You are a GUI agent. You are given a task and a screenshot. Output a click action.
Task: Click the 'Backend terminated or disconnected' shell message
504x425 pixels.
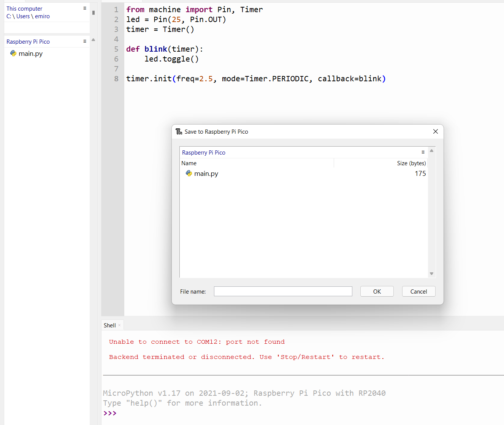click(x=247, y=357)
